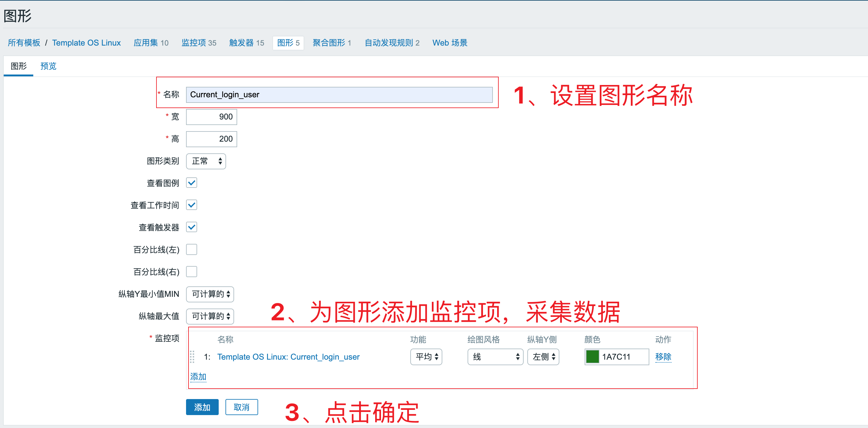Disable the 查看触发器 checkbox
The height and width of the screenshot is (428, 868).
click(191, 227)
